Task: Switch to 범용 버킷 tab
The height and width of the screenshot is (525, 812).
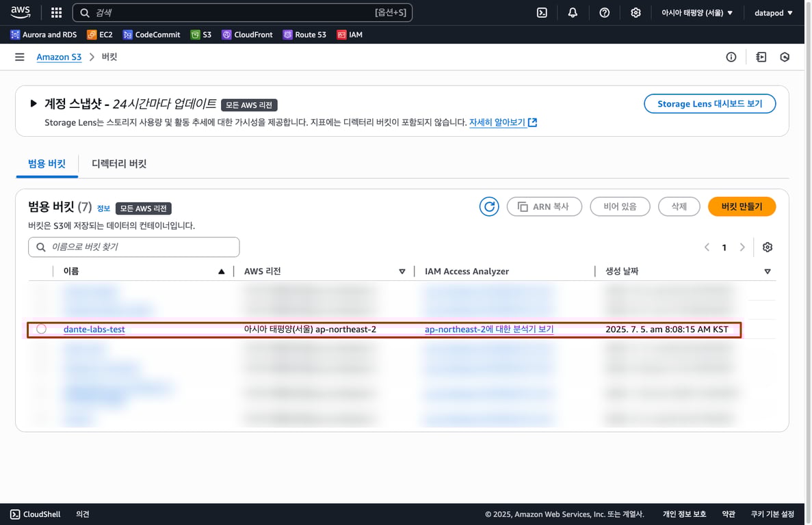Action: coord(47,164)
